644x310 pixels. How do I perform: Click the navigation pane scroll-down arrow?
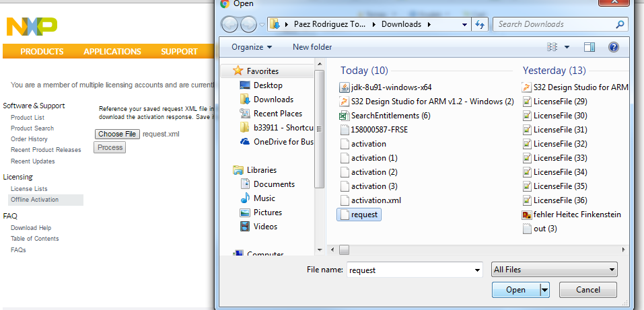click(x=320, y=249)
